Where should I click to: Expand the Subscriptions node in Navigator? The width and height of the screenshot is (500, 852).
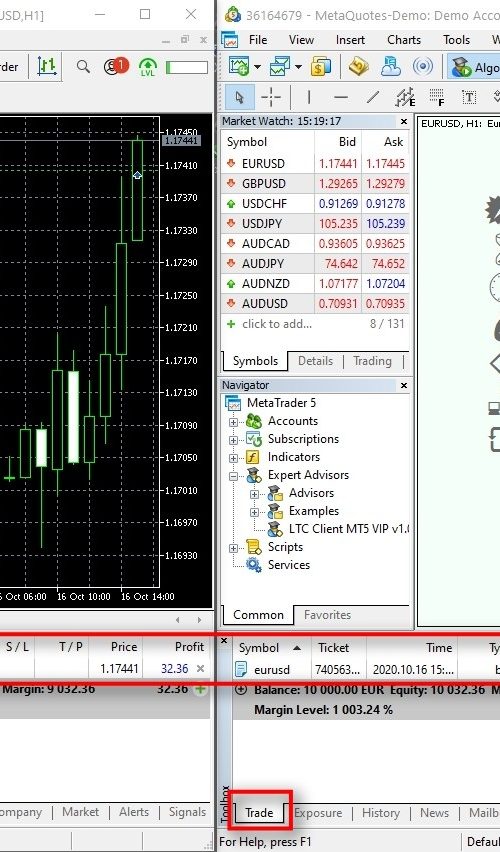click(233, 440)
